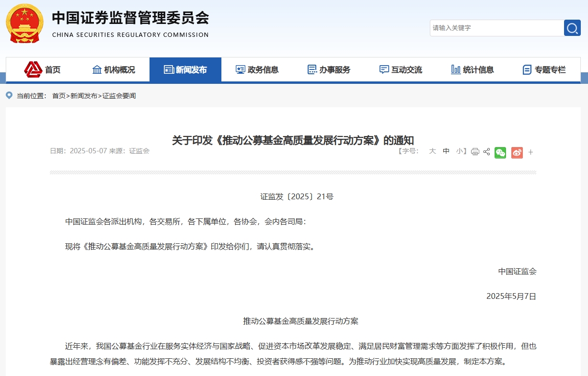Click the article title about 推动公募基金高质量发展行动方案

(293, 140)
